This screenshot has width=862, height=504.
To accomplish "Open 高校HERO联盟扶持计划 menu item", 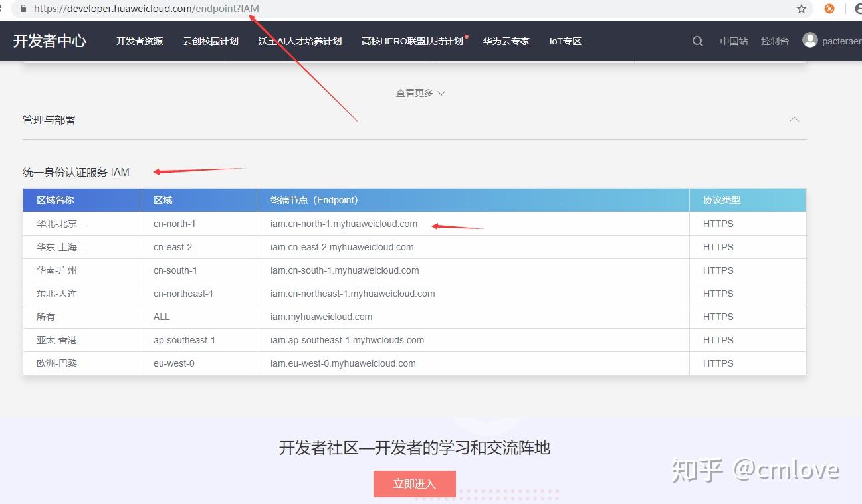I will coord(412,41).
